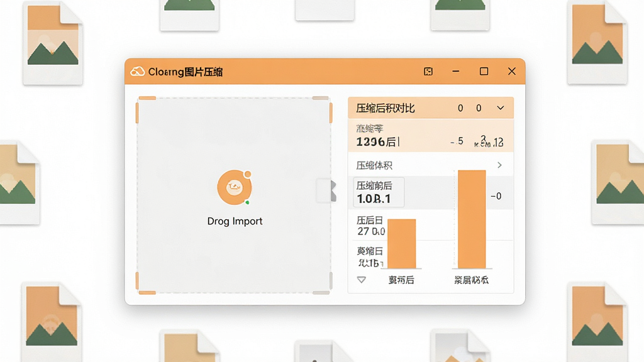Select the 压缩前后 value box
The image size is (644, 362).
(379, 192)
